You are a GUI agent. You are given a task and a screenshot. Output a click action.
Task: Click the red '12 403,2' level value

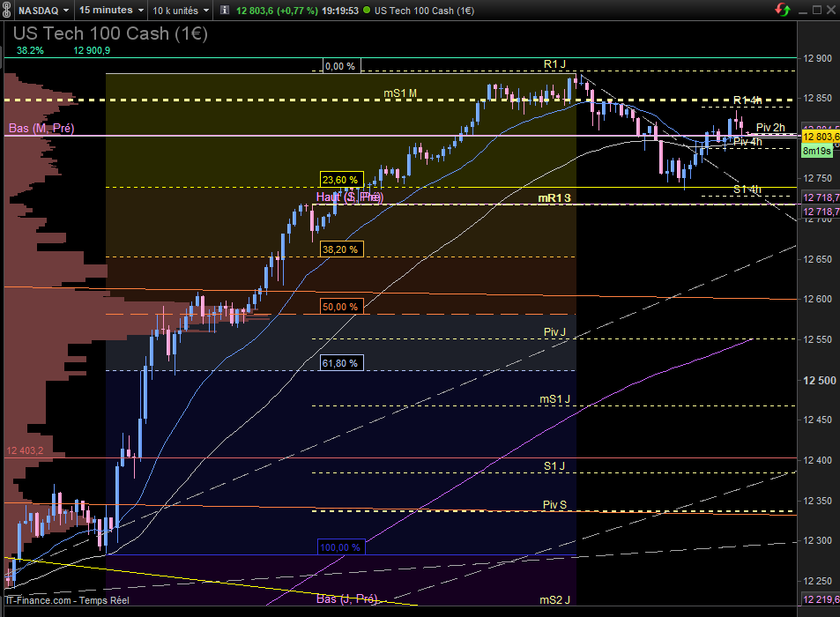25,450
